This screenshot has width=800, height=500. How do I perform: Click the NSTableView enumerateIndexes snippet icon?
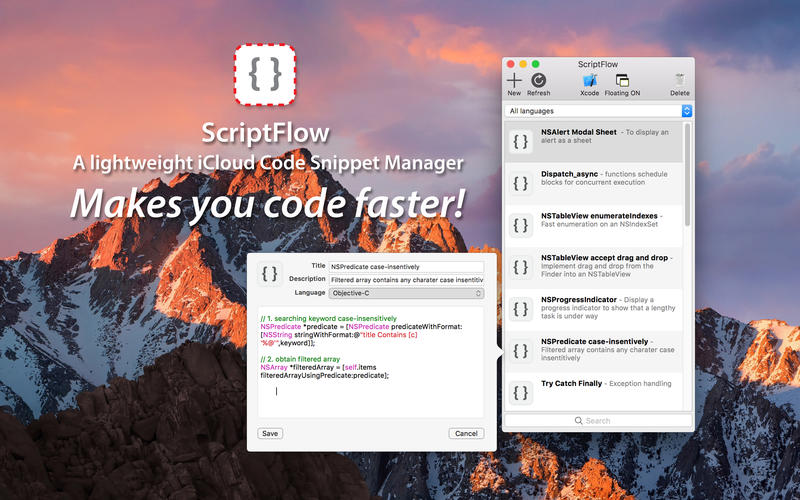[x=521, y=226]
